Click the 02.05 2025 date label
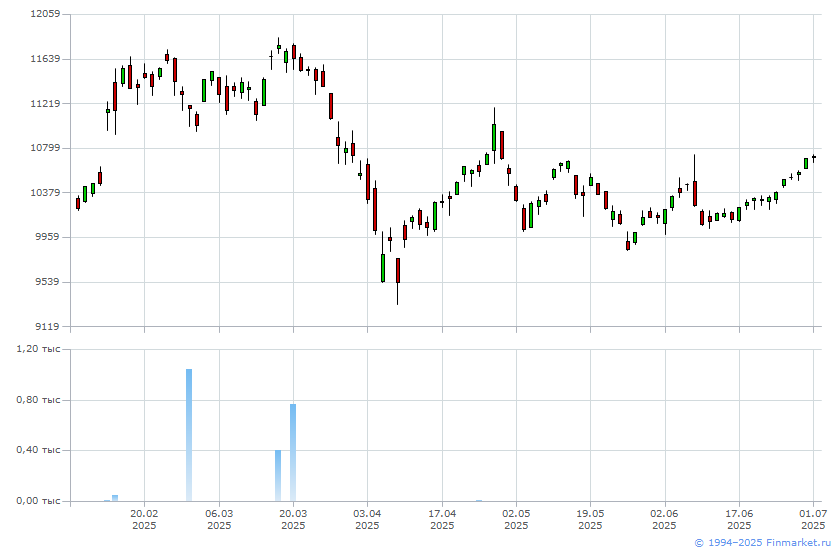This screenshot has width=840, height=550. 516,519
